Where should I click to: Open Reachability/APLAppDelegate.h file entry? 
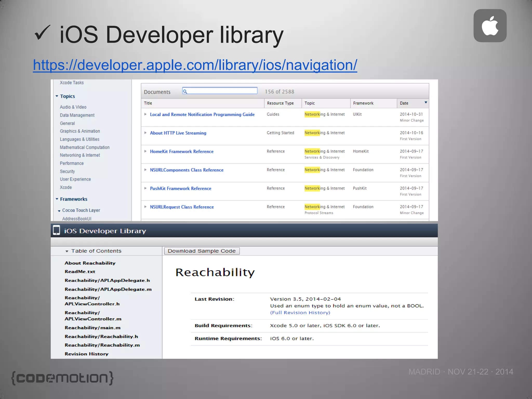pos(107,280)
